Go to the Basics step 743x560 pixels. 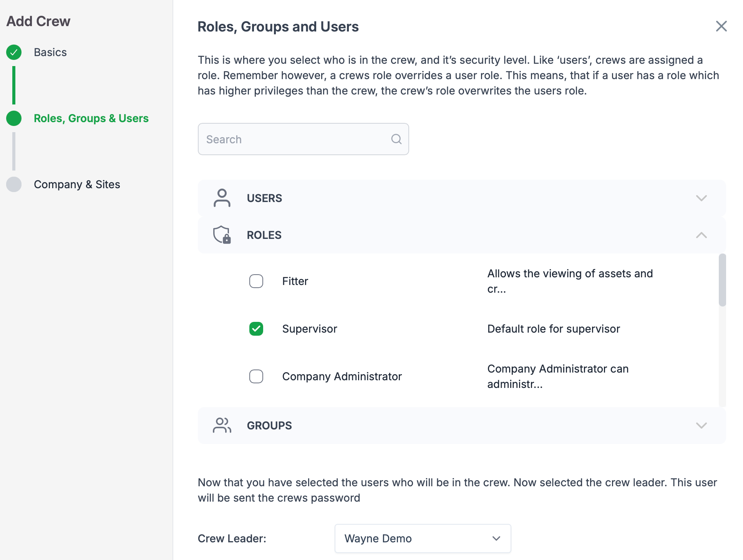50,52
